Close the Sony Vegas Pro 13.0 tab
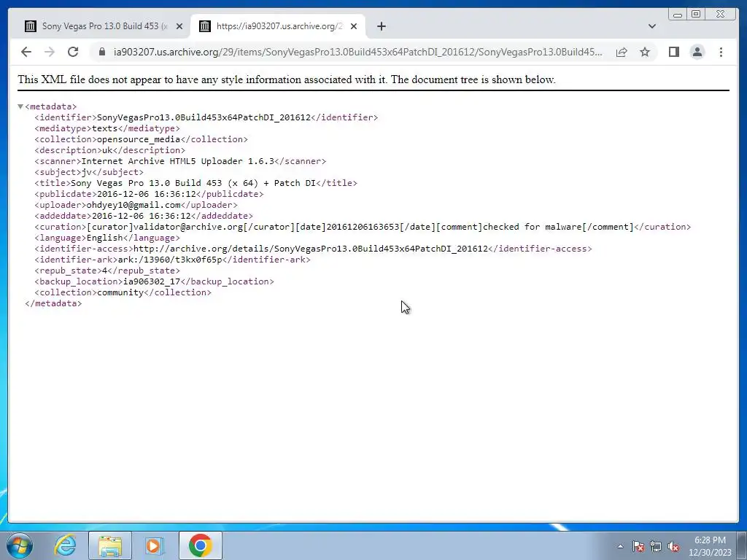This screenshot has width=747, height=560. tap(179, 26)
